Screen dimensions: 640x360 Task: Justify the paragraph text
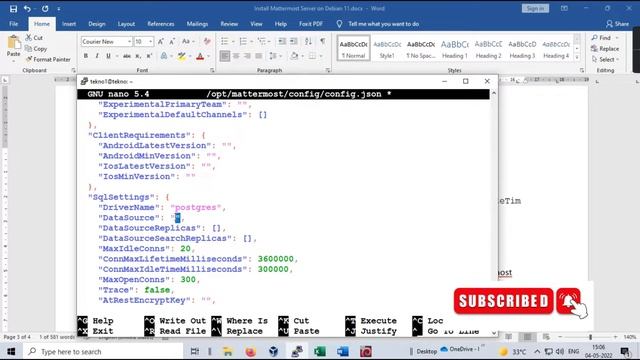(x=259, y=56)
